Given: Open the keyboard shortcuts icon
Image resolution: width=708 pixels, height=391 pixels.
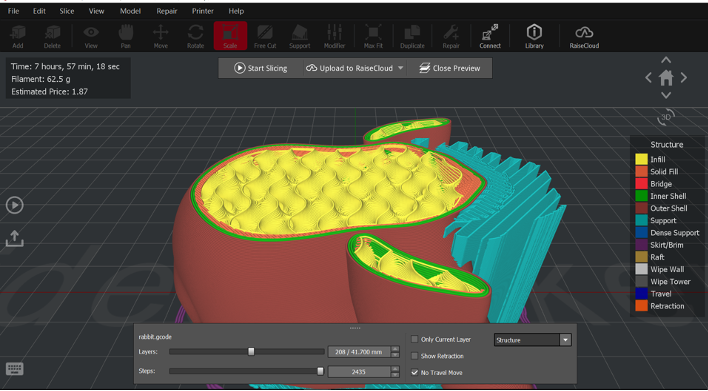Looking at the screenshot, I should 15,369.
